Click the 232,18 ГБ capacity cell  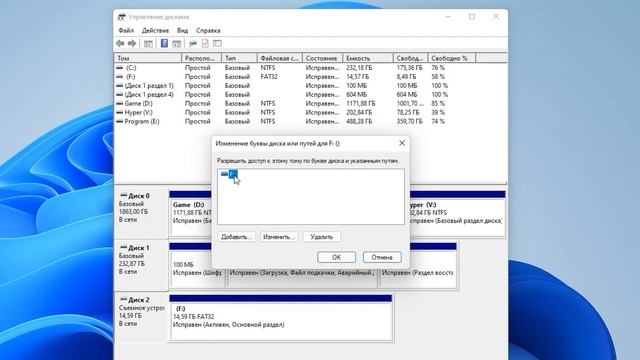[359, 68]
